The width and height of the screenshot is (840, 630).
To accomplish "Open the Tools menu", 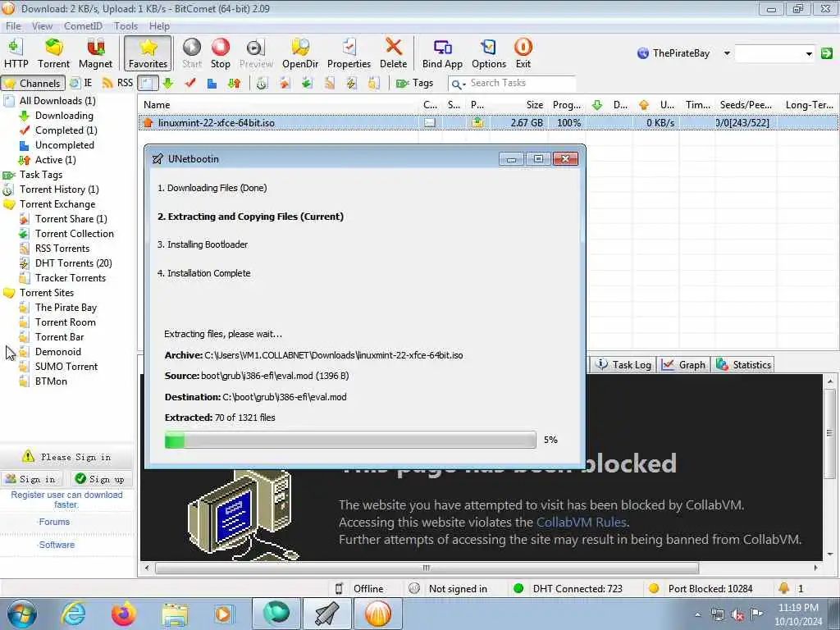I will pyautogui.click(x=126, y=25).
